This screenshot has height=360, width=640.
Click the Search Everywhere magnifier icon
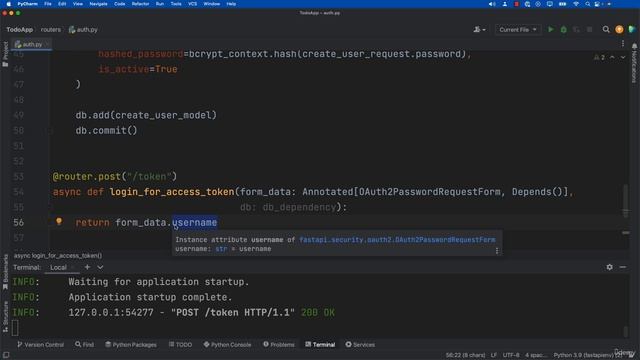[x=606, y=29]
